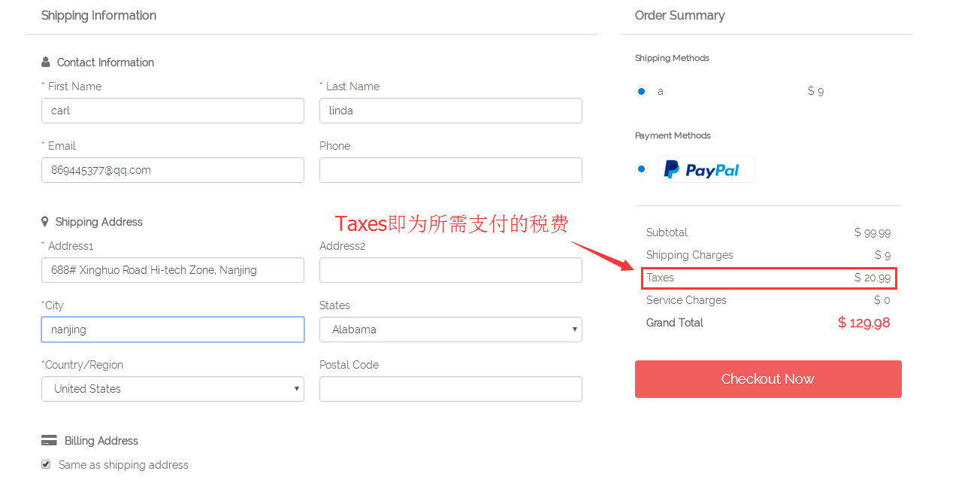Uncheck 'Same as shipping address' checkbox
Image resolution: width=980 pixels, height=492 pixels.
pos(46,465)
